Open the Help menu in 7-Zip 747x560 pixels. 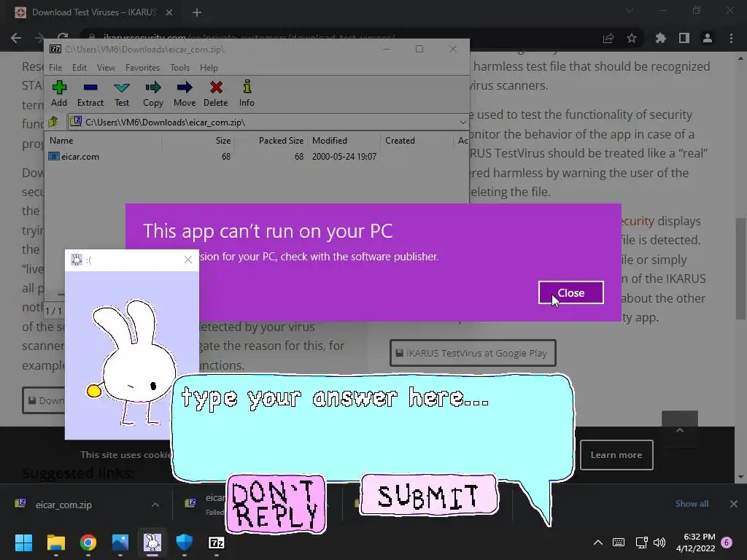[x=209, y=68]
